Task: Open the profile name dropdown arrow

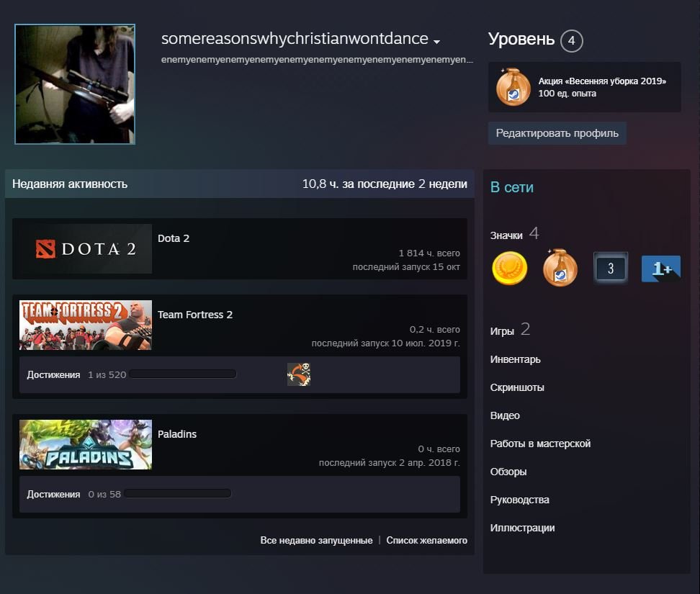Action: pyautogui.click(x=436, y=42)
